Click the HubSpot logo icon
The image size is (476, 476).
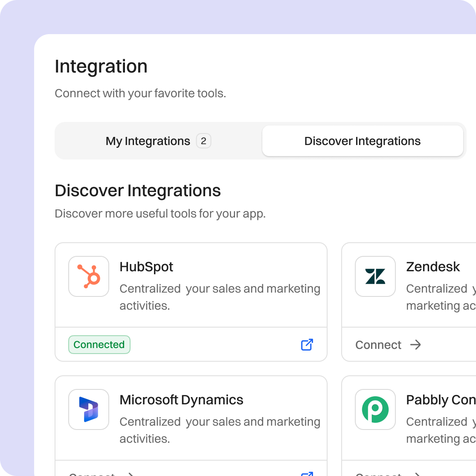pos(89,276)
